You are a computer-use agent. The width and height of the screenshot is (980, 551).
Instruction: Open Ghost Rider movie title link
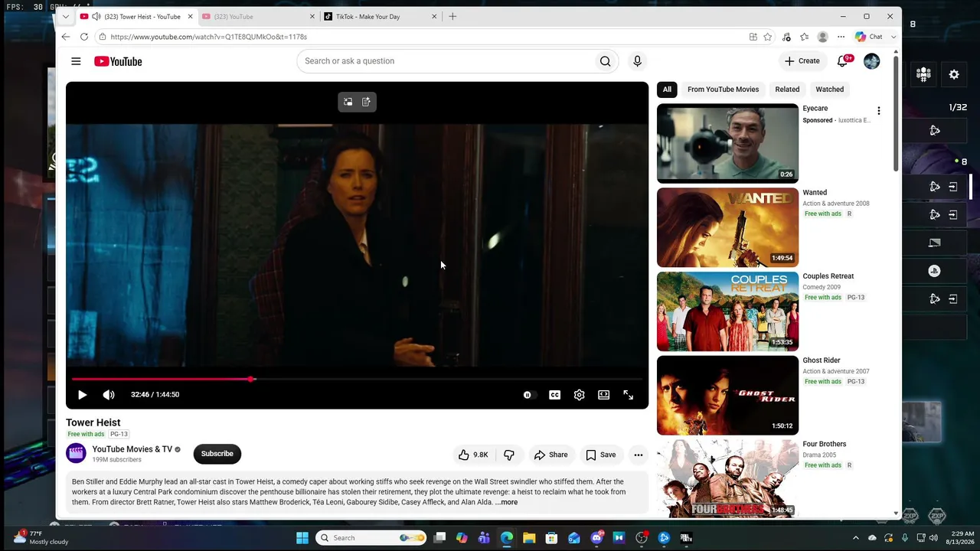(x=822, y=360)
